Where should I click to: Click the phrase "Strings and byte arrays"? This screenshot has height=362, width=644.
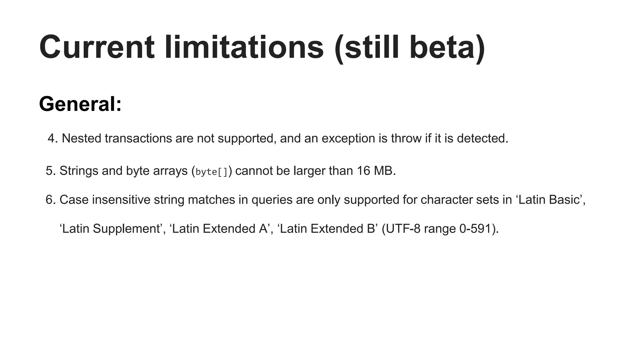click(x=123, y=171)
